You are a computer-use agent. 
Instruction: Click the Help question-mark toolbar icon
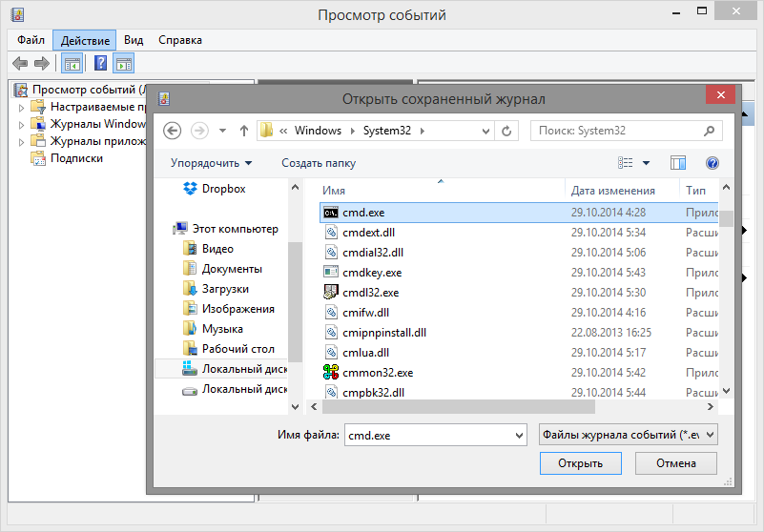[x=100, y=63]
